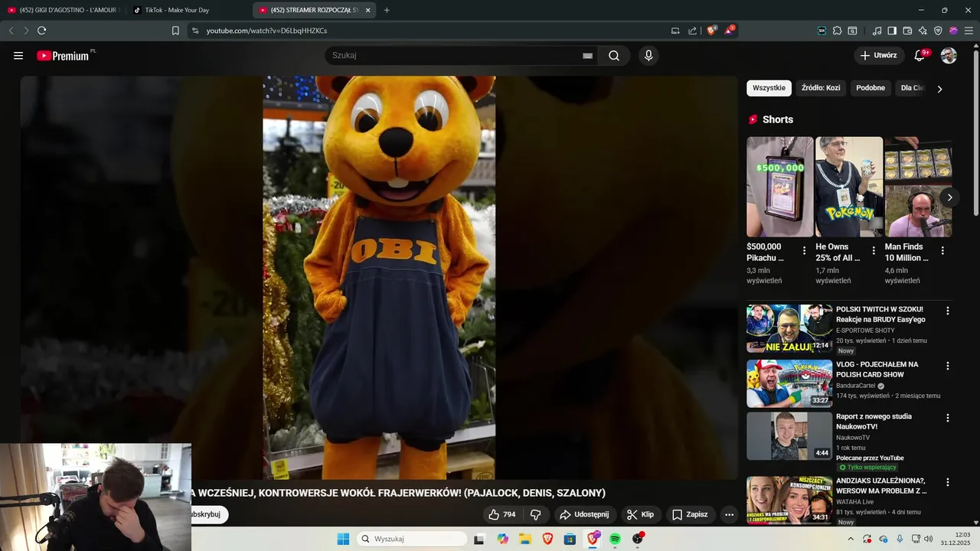Click the on-screen keyboard icon in search box
The image size is (980, 551).
(587, 56)
